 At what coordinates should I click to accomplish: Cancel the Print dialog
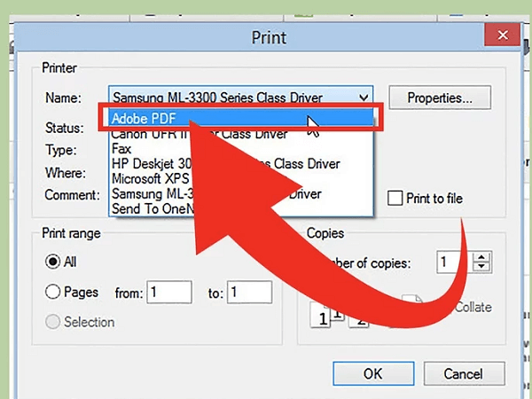coord(462,373)
